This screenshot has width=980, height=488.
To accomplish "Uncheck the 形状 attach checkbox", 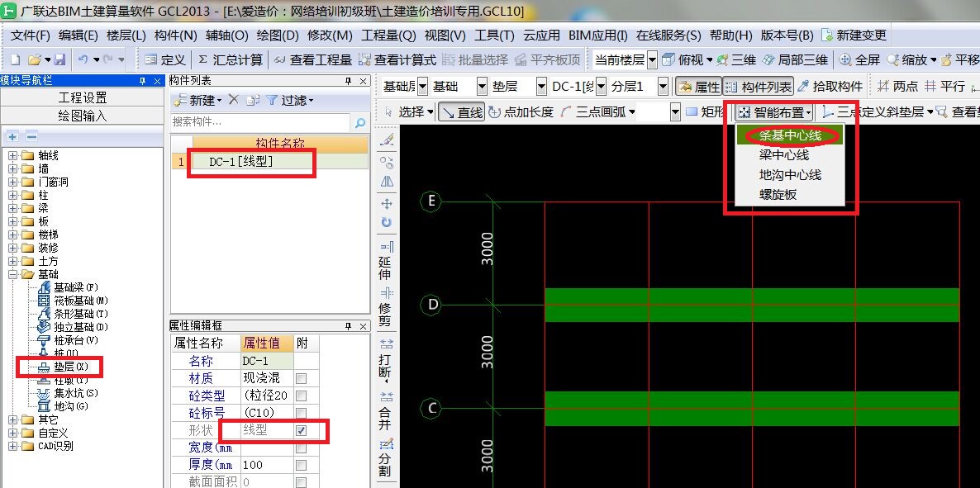I will (x=302, y=430).
